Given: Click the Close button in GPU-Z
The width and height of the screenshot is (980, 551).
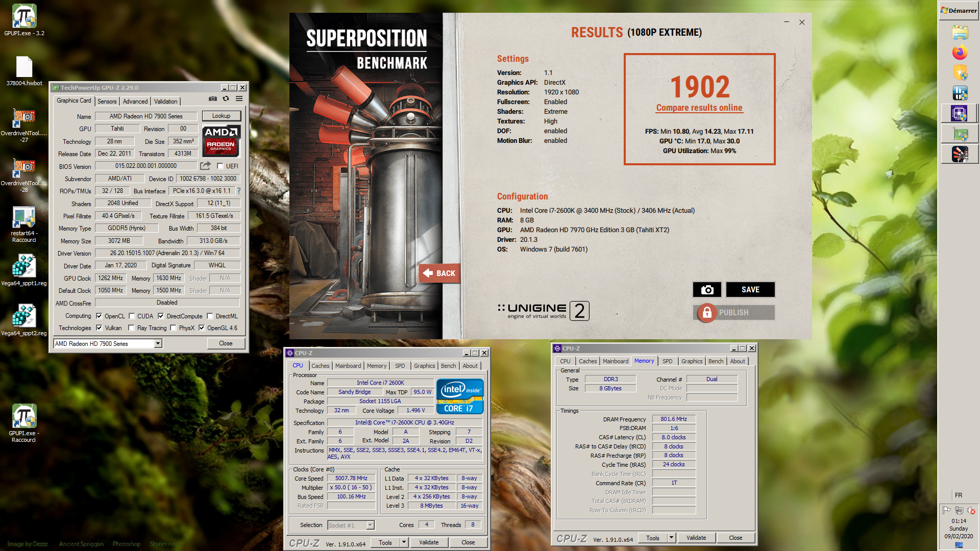Looking at the screenshot, I should pos(226,343).
